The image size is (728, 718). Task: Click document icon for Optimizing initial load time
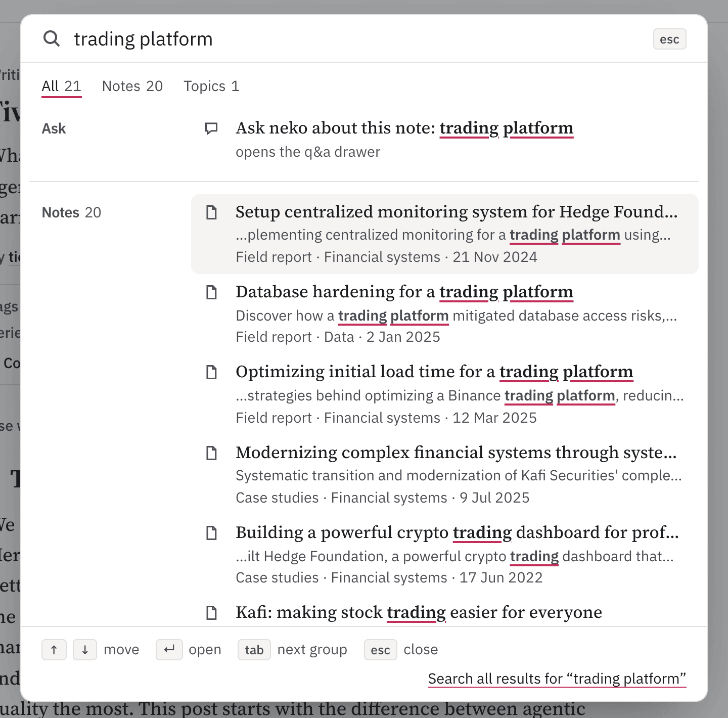211,372
